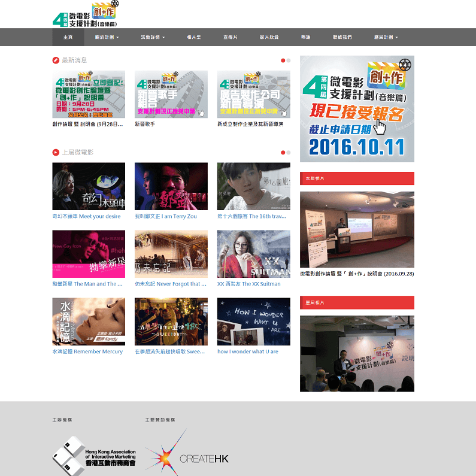Open the 宣傳片 menu item
The height and width of the screenshot is (476, 476).
tap(230, 37)
